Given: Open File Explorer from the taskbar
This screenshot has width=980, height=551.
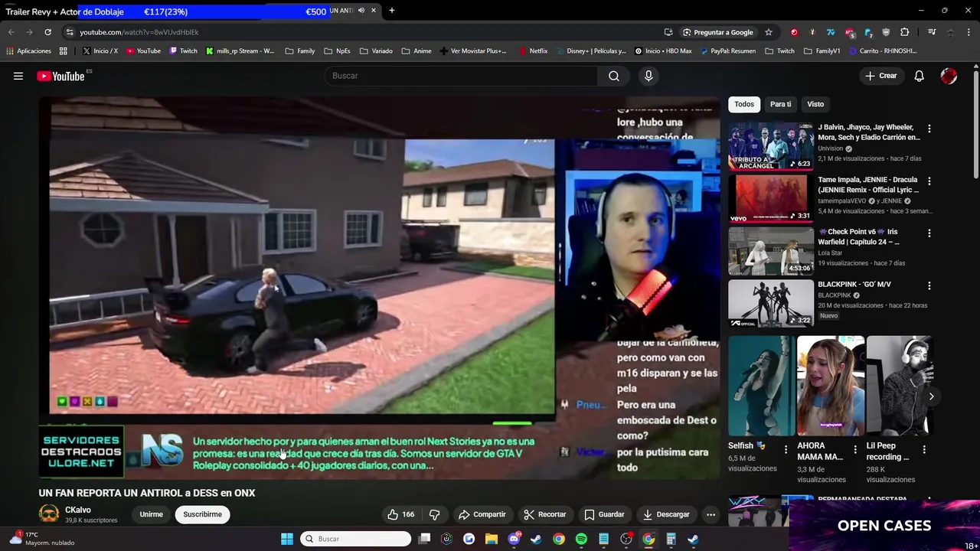Looking at the screenshot, I should tap(491, 539).
